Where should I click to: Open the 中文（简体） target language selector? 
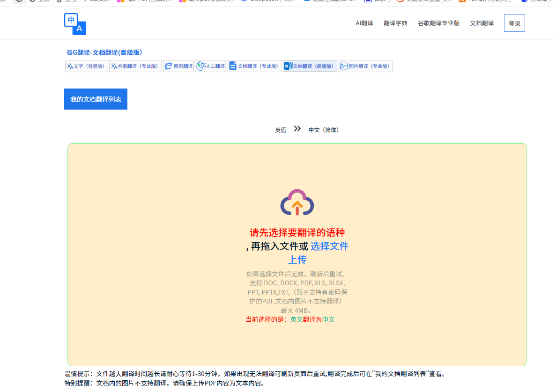[324, 130]
